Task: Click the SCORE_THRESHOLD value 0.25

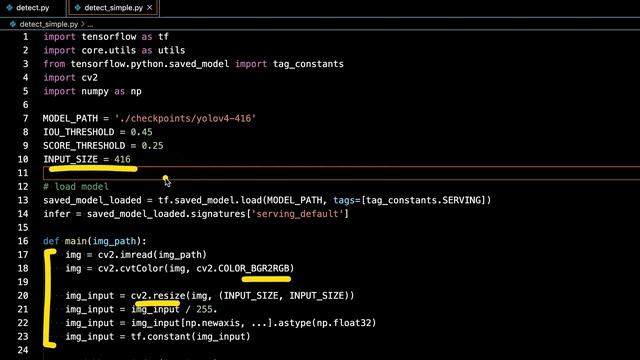Action: 152,146
